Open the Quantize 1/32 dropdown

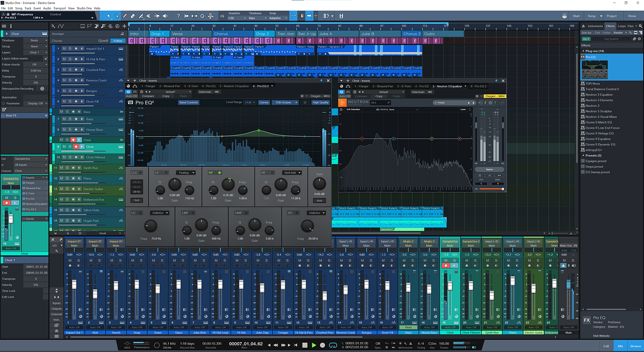pos(237,18)
